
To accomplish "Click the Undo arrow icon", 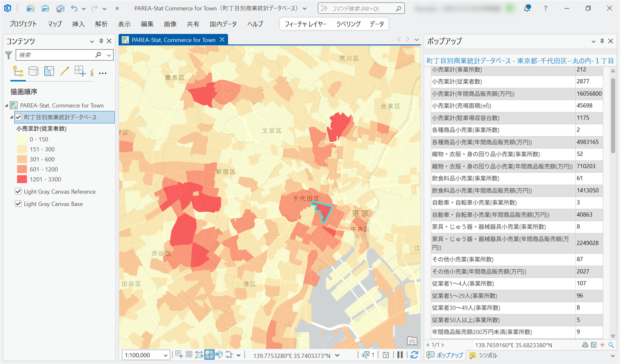I will pyautogui.click(x=74, y=8).
